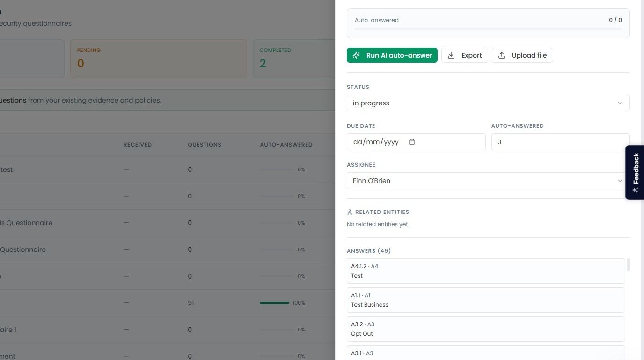Click the Completed stat card
The height and width of the screenshot is (360, 644).
coord(294,59)
